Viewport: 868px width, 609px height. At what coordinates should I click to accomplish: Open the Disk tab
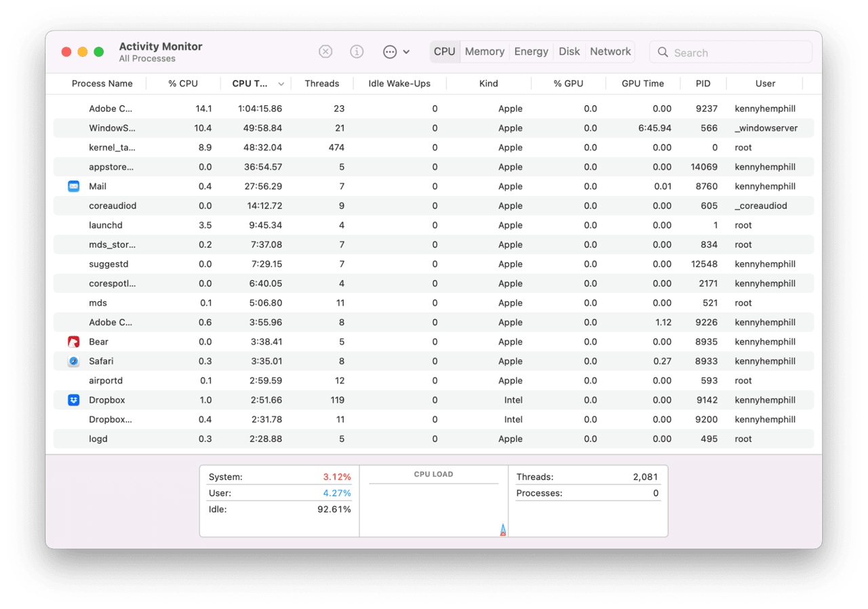click(x=569, y=52)
